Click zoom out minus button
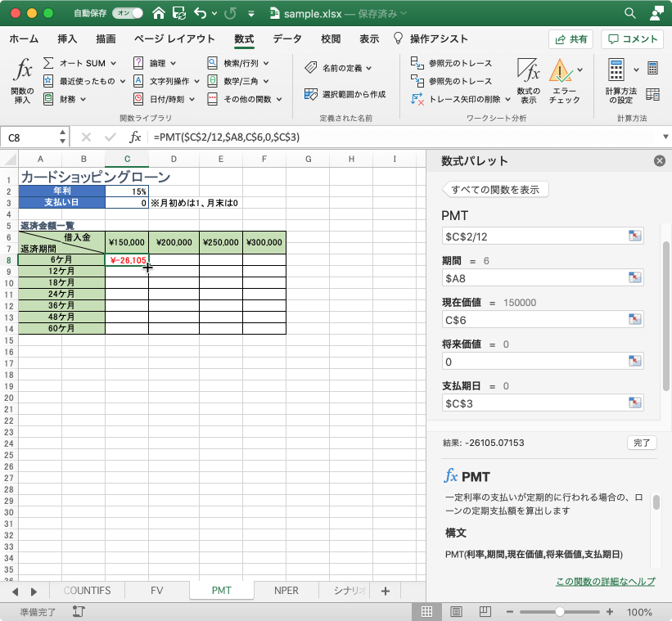 510,611
